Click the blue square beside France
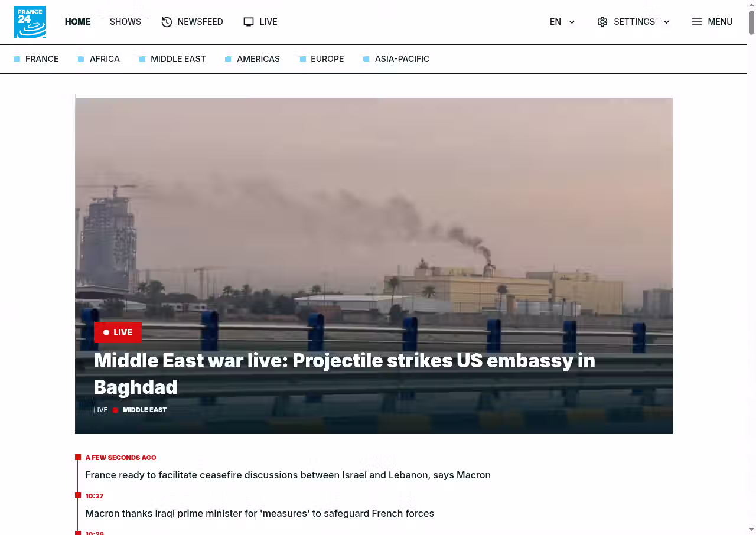The width and height of the screenshot is (756, 535). [x=17, y=59]
